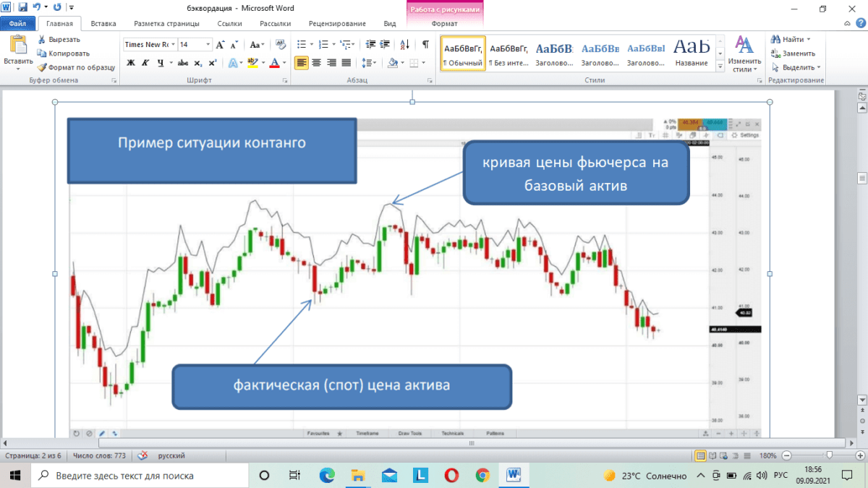Select Формат по образцу format painter
Image resolution: width=868 pixels, height=488 pixels.
(x=76, y=67)
